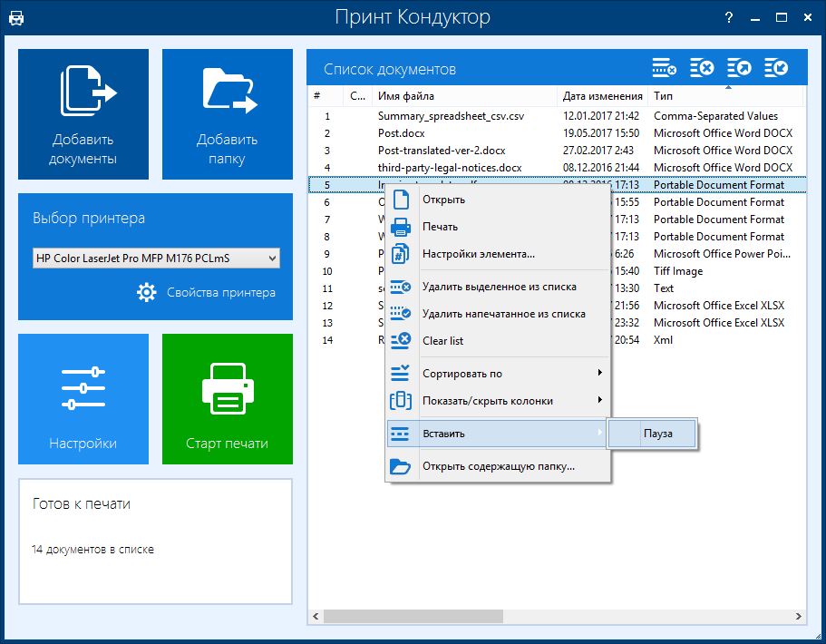
Task: Click the icon beside Настройки элемента
Action: coord(401,254)
